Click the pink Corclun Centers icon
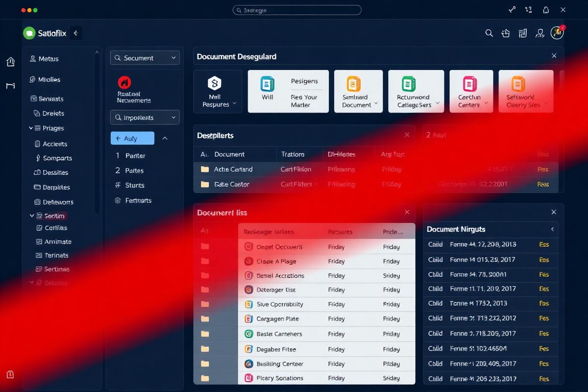Image resolution: width=588 pixels, height=392 pixels. 470,83
